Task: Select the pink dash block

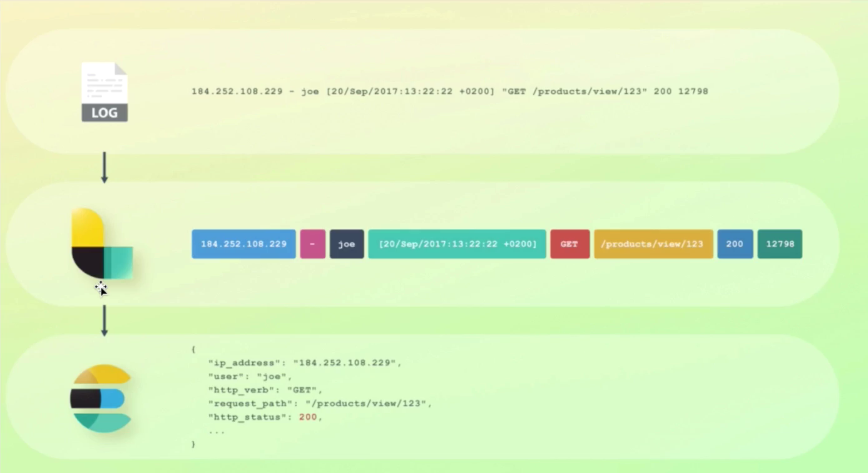Action: point(313,244)
